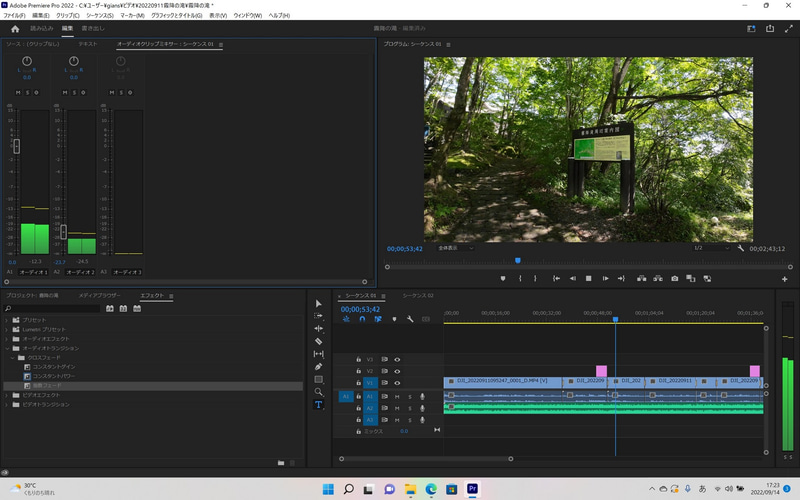Image resolution: width=800 pixels, height=500 pixels.
Task: Select the Pen tool
Action: coord(319,367)
